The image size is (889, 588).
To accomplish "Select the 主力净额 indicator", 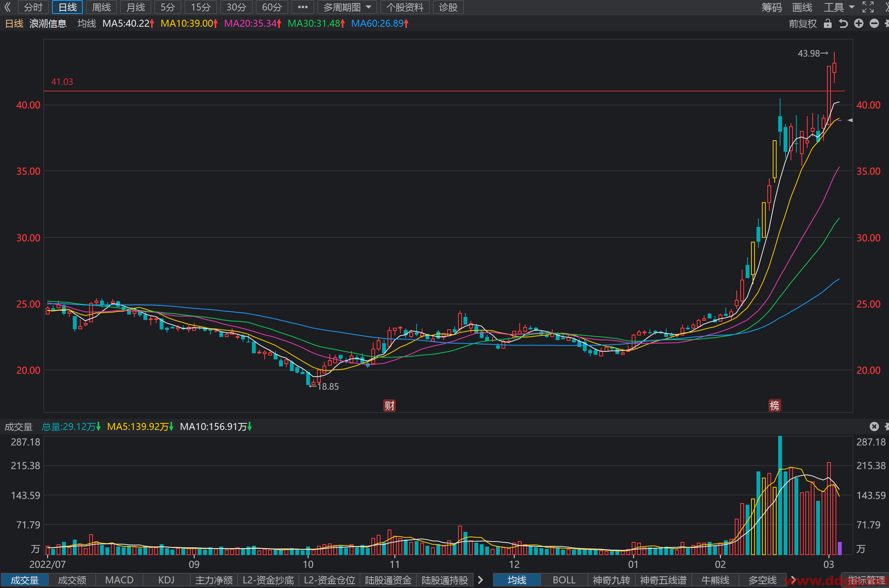I will point(214,580).
